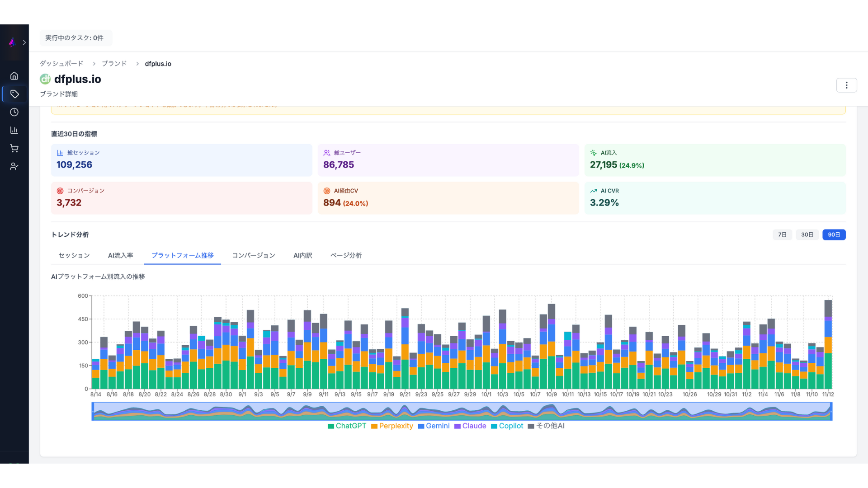Toggle the ChatGPT legend series
This screenshot has width=868, height=488.
point(347,426)
